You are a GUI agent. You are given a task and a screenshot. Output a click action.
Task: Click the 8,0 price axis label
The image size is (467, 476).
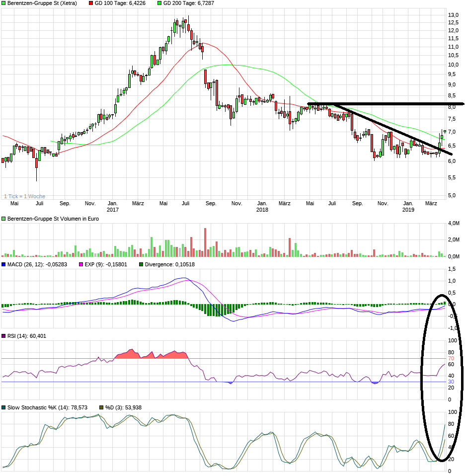pyautogui.click(x=452, y=107)
